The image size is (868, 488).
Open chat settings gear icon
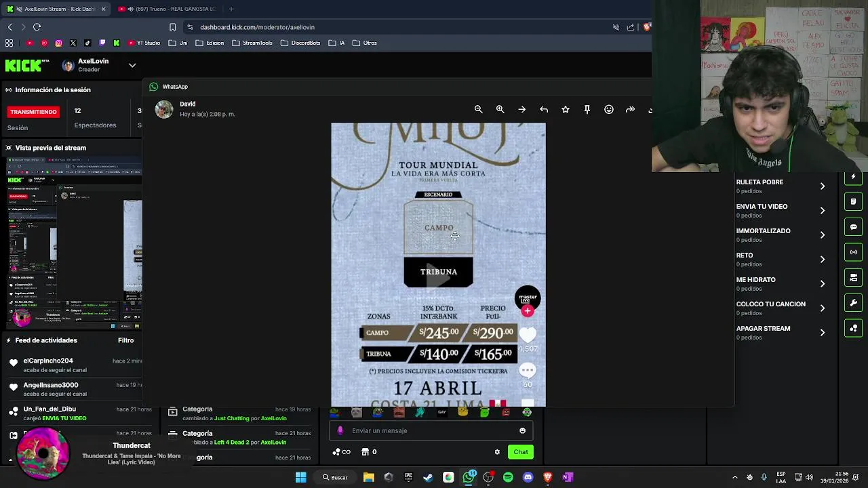click(497, 452)
